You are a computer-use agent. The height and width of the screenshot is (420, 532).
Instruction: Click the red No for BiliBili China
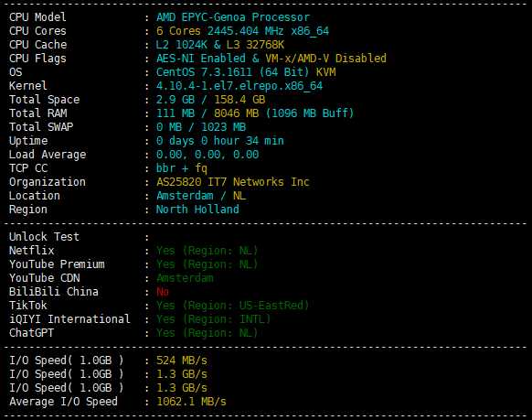click(x=163, y=292)
